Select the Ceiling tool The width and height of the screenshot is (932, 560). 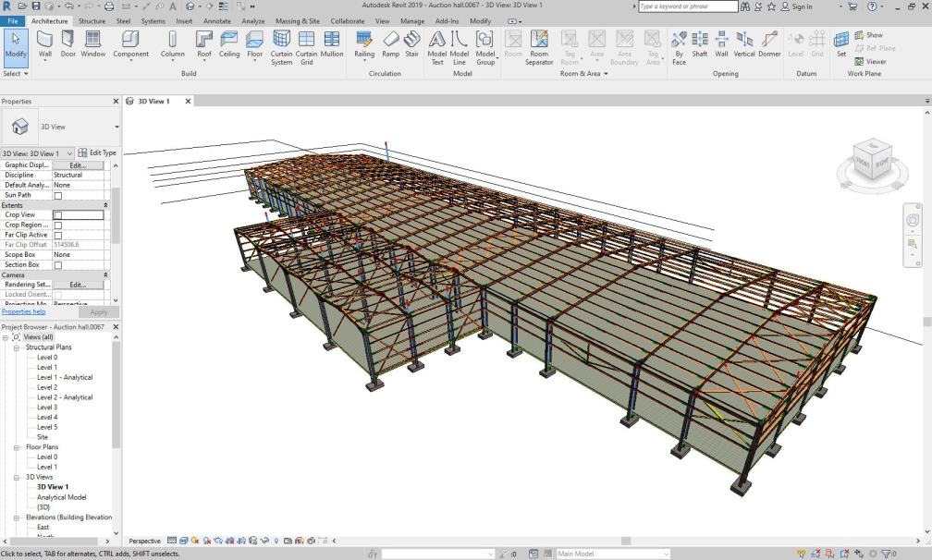click(x=229, y=44)
